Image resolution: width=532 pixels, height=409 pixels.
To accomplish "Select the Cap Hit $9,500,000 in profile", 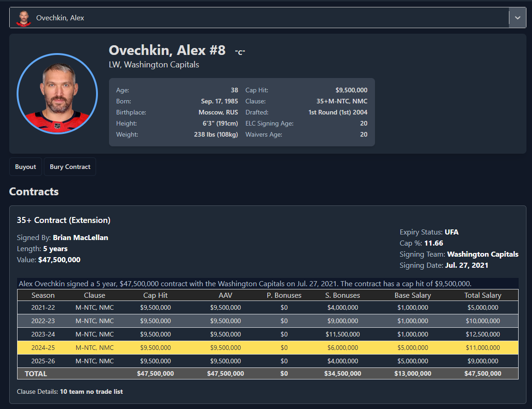I will click(x=351, y=90).
